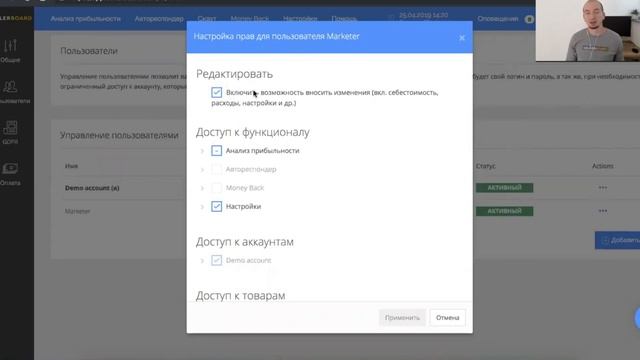The height and width of the screenshot is (360, 640).
Task: Expand the Money Back tree row
Action: tap(202, 188)
